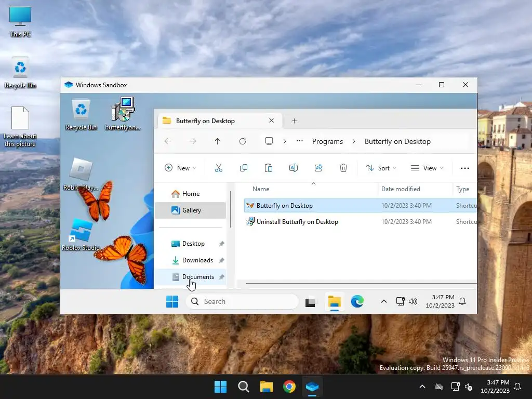Open Documents in navigation pane
The width and height of the screenshot is (532, 399).
[190, 277]
